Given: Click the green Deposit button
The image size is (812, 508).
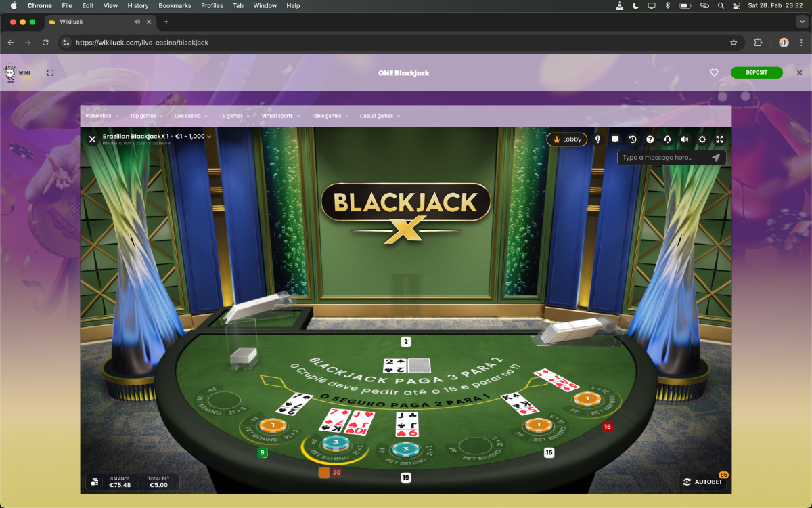Looking at the screenshot, I should pyautogui.click(x=756, y=72).
